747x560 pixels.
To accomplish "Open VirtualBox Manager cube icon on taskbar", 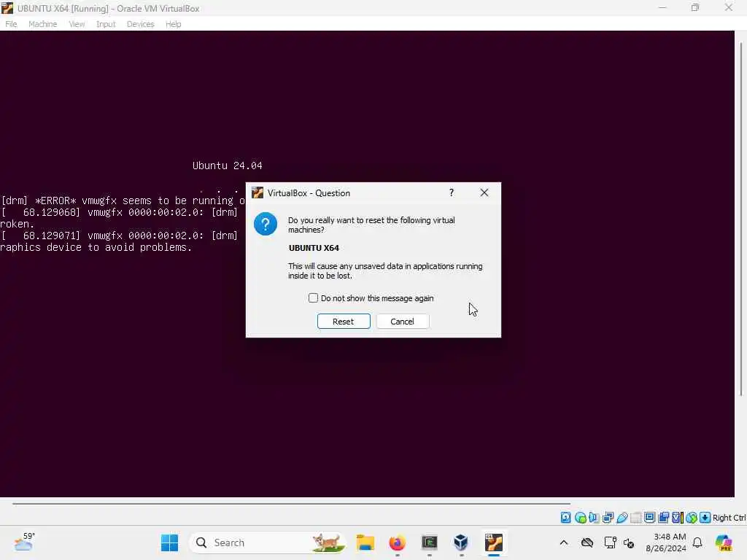I will click(461, 542).
